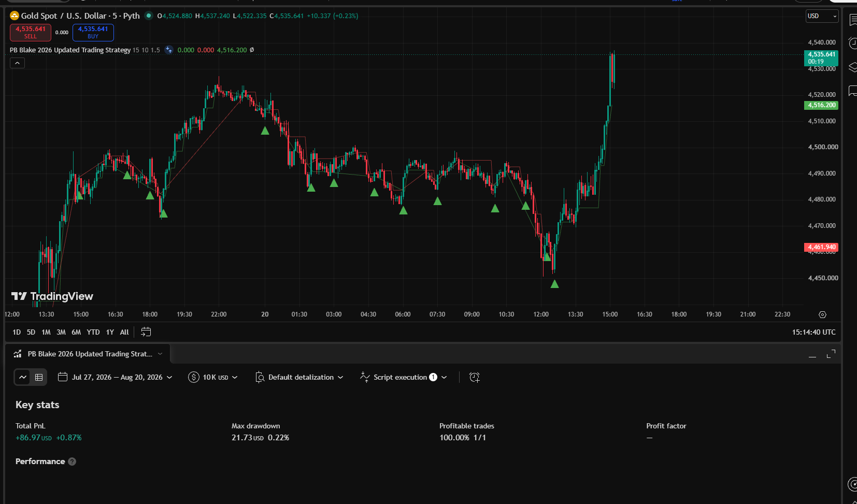
Task: Switch to list of trades table view
Action: tap(39, 377)
